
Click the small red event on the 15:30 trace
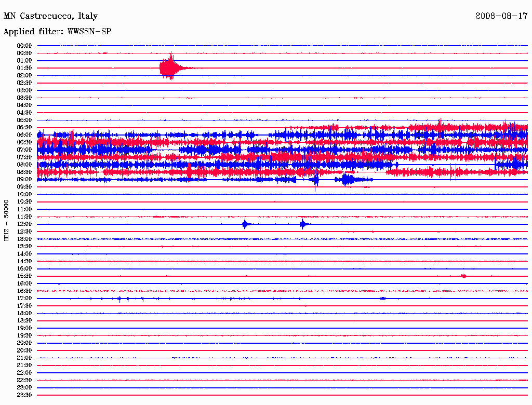click(463, 276)
